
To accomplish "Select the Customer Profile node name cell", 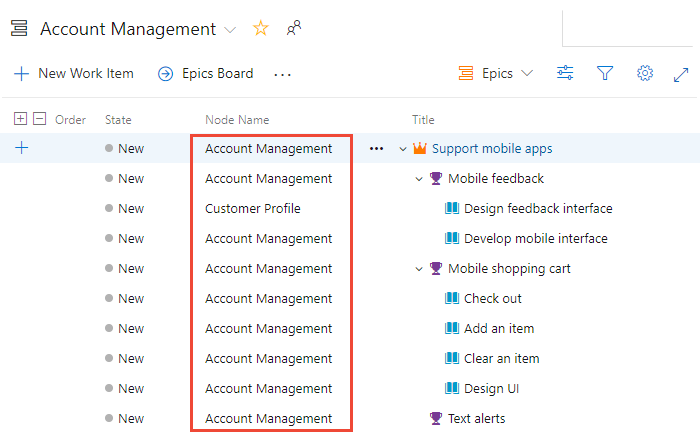I will tap(253, 208).
